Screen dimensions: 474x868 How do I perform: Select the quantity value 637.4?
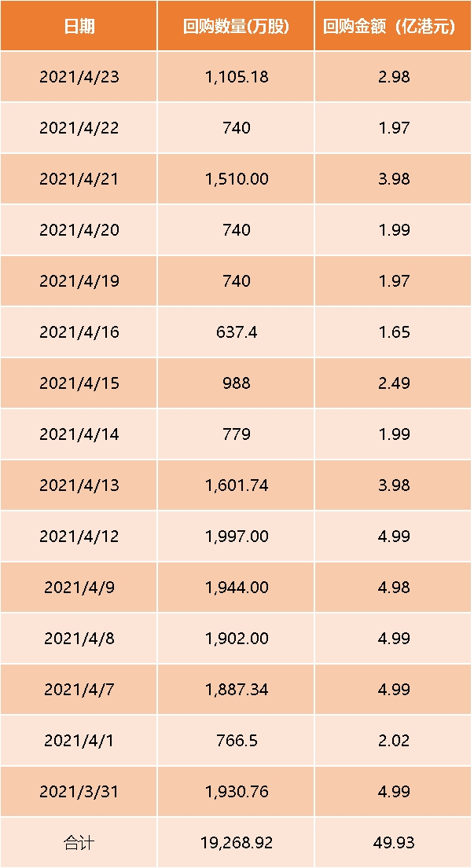(236, 332)
